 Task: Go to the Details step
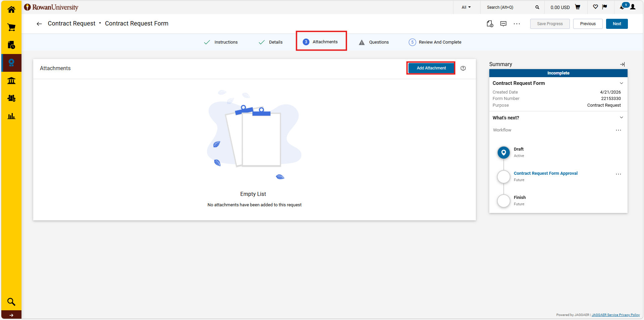point(270,42)
